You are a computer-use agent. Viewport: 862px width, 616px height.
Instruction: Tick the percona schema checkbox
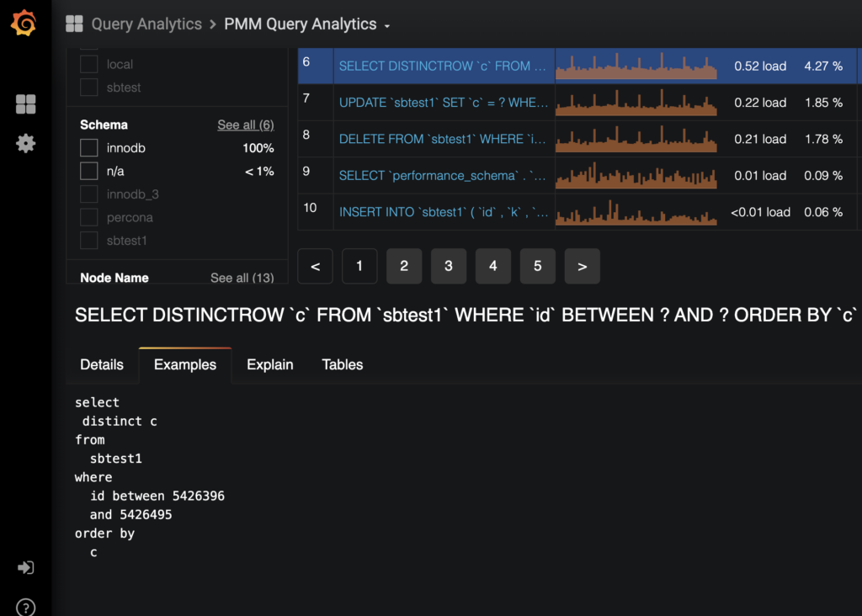pyautogui.click(x=88, y=217)
